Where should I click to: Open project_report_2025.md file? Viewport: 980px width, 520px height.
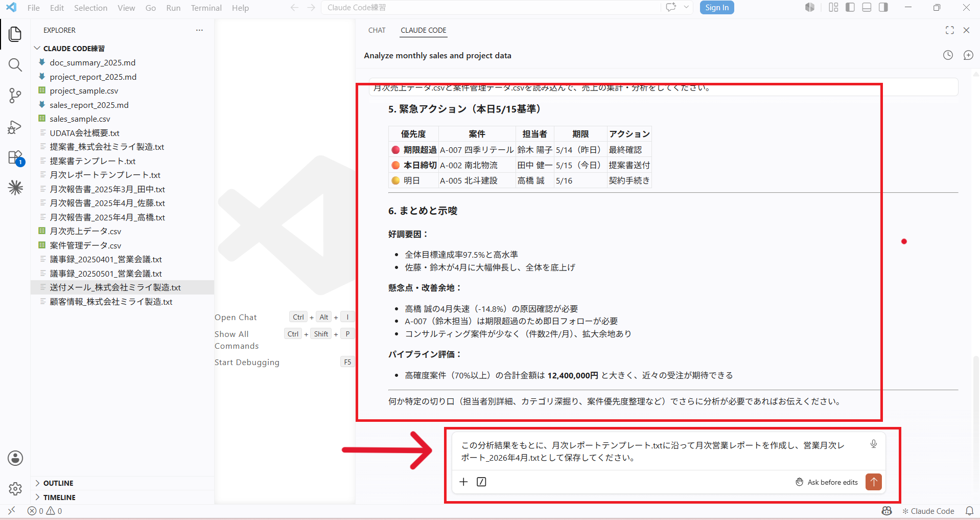tap(93, 77)
